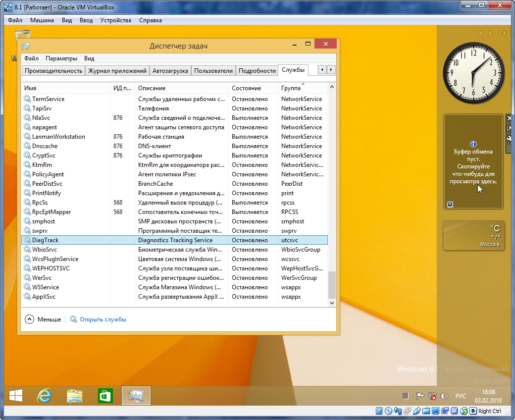Click the services list scrollbar thumb
515x420 pixels.
point(332,285)
